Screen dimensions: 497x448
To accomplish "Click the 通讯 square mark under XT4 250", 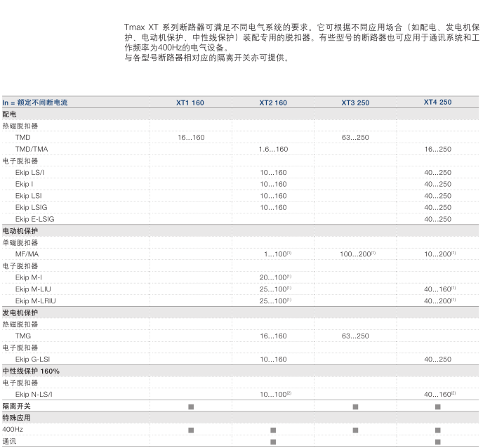I will click(x=438, y=442).
